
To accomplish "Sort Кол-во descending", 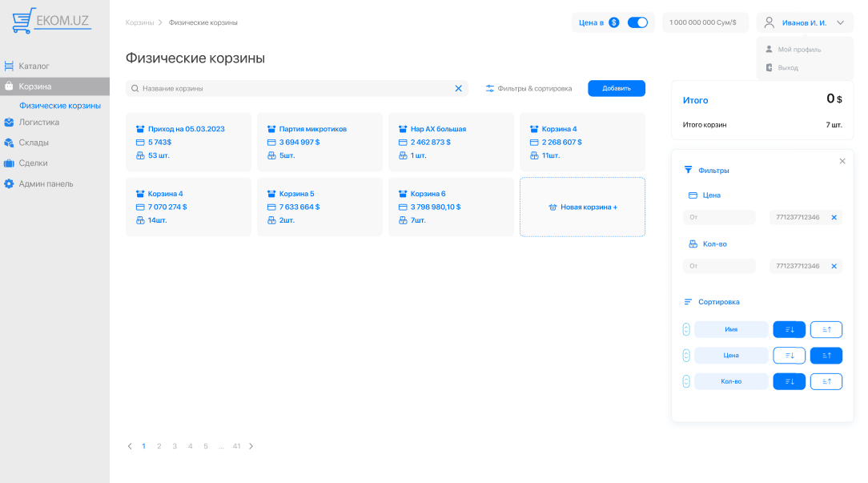I will pyautogui.click(x=790, y=381).
